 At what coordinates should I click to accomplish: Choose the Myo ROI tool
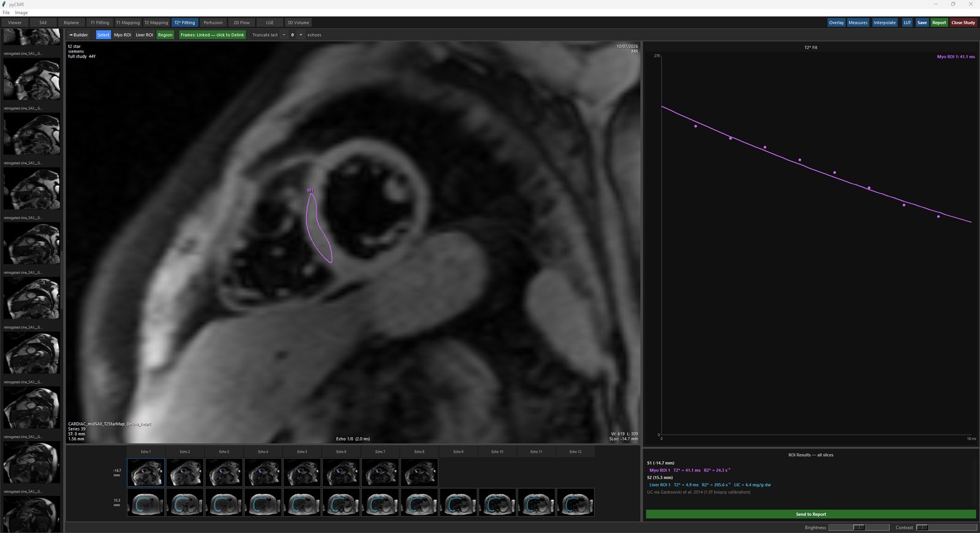point(123,35)
